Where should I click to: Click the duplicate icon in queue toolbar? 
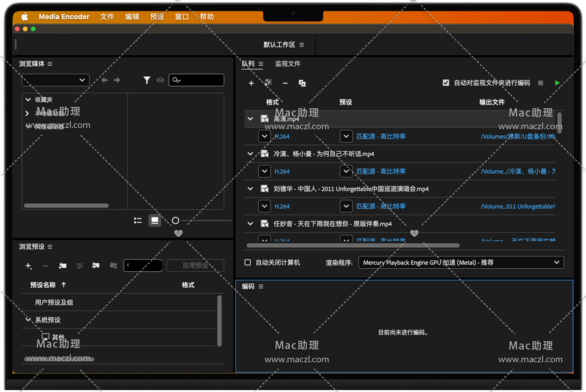302,83
